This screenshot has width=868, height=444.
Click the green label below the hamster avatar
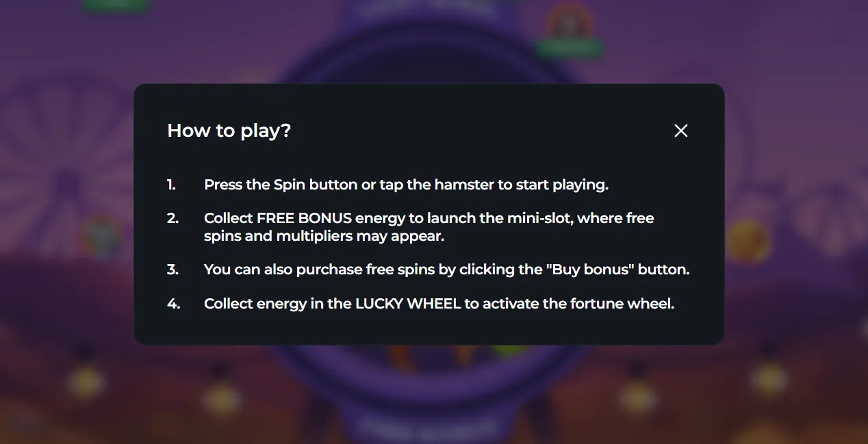coord(570,48)
